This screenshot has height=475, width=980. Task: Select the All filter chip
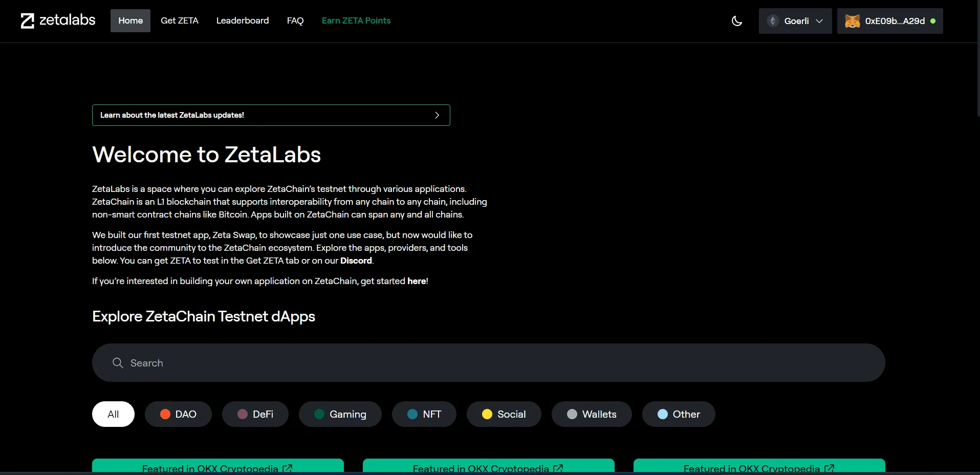pyautogui.click(x=113, y=414)
